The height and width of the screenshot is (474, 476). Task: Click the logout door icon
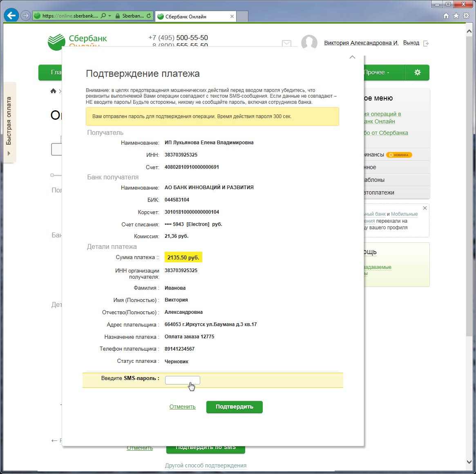coord(426,43)
